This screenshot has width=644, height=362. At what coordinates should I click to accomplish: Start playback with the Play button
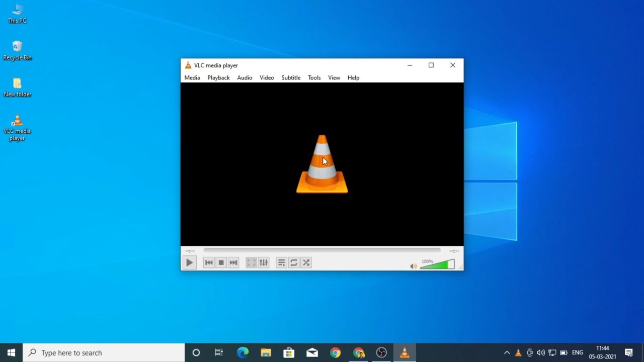(189, 262)
